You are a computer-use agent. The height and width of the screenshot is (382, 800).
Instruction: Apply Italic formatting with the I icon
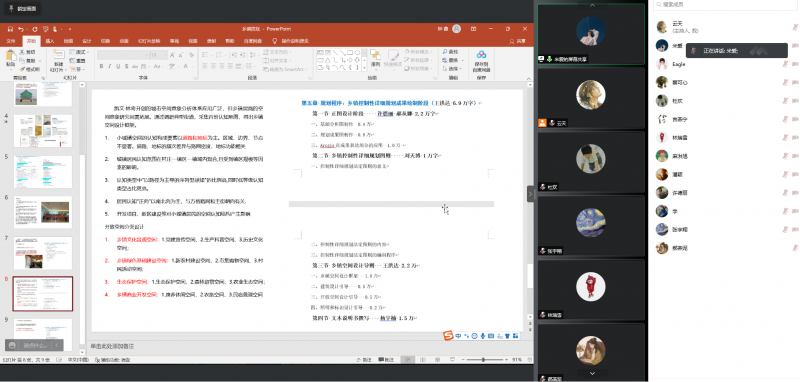tap(110, 66)
